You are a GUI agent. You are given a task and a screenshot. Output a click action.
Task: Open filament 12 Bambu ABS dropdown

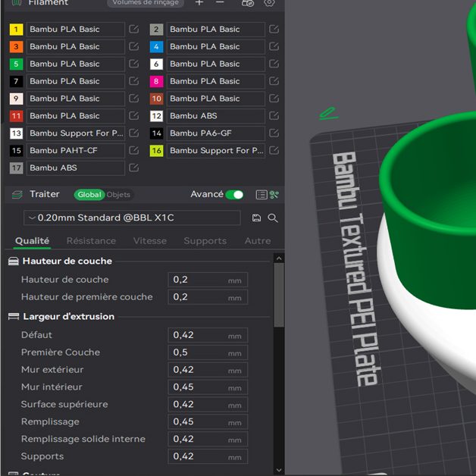pyautogui.click(x=216, y=116)
